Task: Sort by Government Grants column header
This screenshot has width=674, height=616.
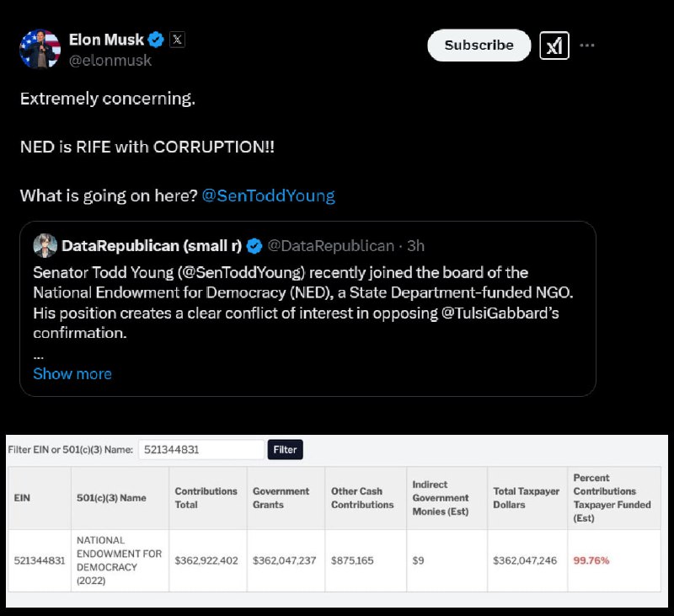Action: click(281, 498)
